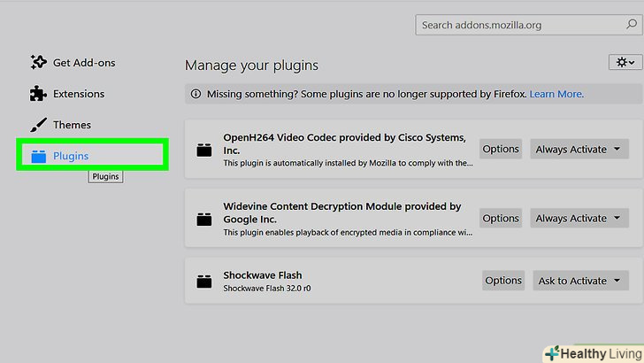Expand Shockwave Flash Ask to Activate dropdown
Screen dimensions: 644x363
pyautogui.click(x=579, y=281)
